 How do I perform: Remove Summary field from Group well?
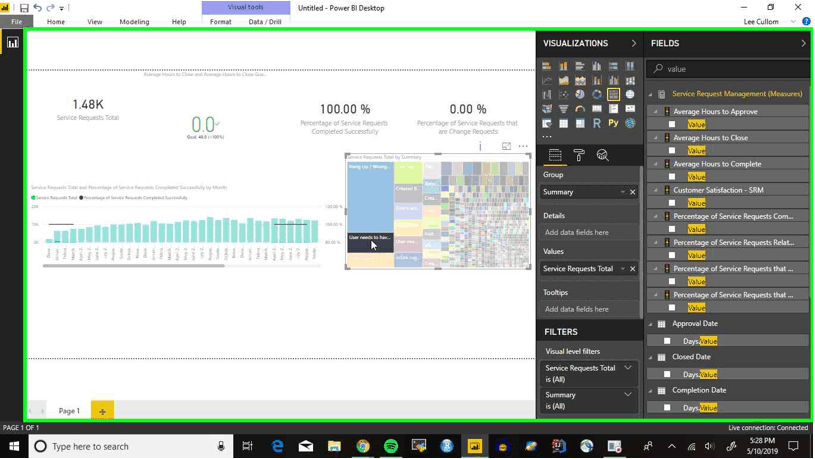click(x=633, y=192)
